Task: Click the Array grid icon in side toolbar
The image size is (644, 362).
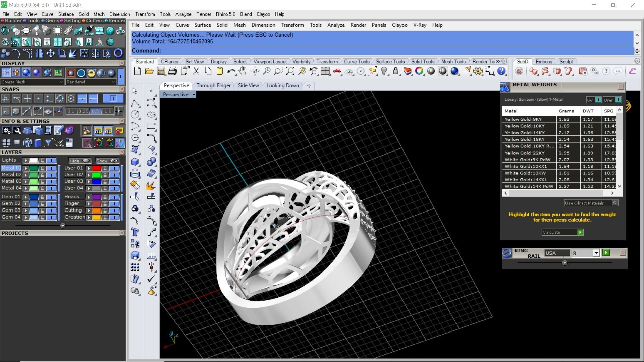Action: click(135, 267)
